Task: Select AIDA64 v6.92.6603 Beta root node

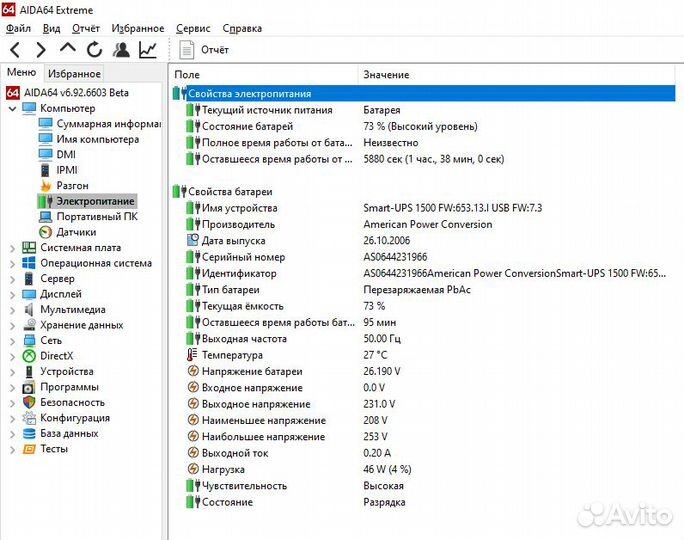Action: click(76, 92)
